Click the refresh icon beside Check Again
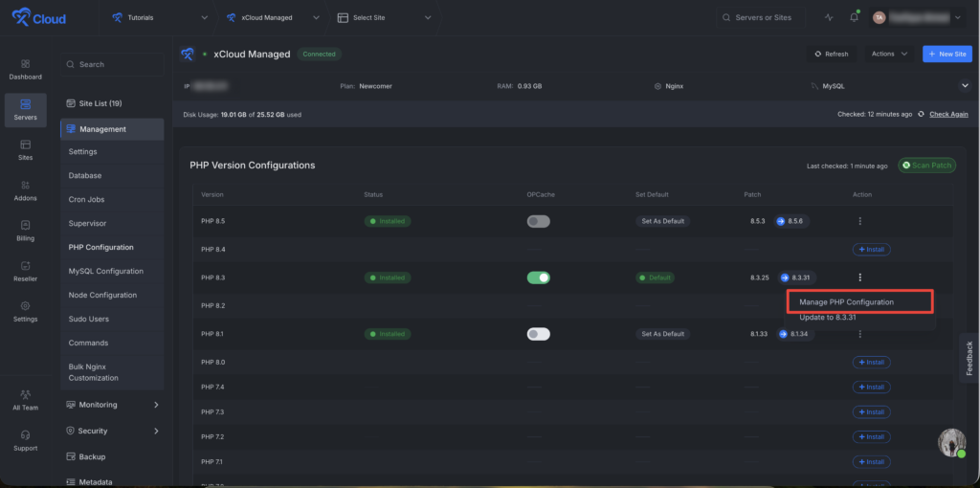The height and width of the screenshot is (488, 980). [921, 114]
